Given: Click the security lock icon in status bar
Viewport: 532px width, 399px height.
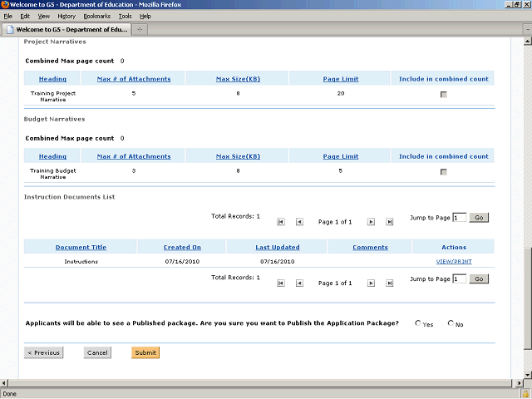Looking at the screenshot, I should (526, 394).
